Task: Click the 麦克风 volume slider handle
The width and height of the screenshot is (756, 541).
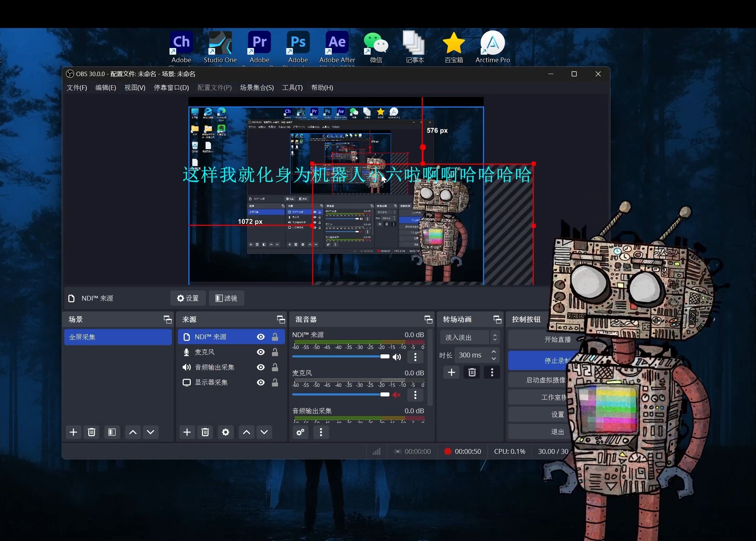Action: (x=385, y=395)
